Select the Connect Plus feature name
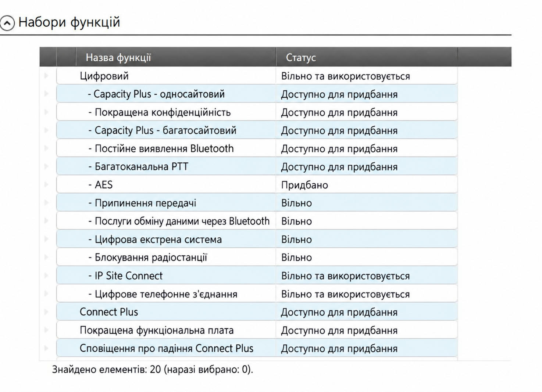The image size is (542, 392). point(109,312)
